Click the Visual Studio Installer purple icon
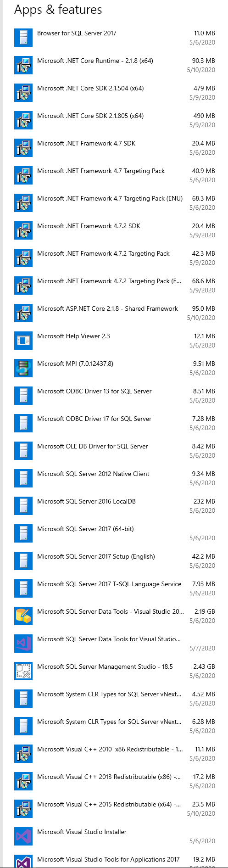Screen dimensions: 228x868 click(x=23, y=836)
